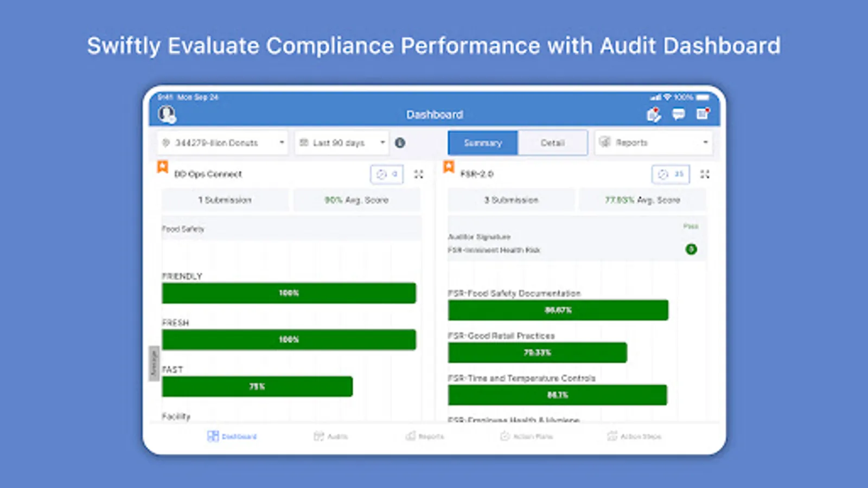Click the 77.83% Avg. Score box

(x=642, y=200)
